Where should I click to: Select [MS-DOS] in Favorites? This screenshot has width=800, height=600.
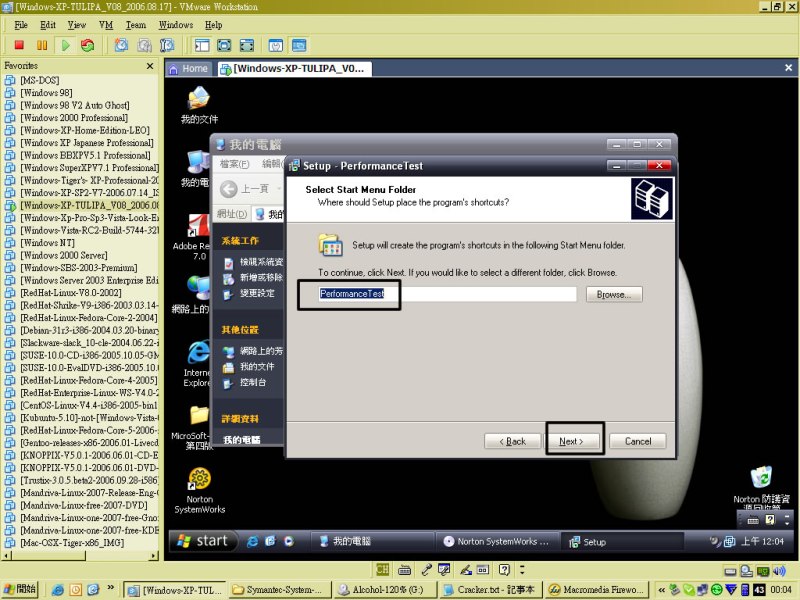[x=40, y=80]
